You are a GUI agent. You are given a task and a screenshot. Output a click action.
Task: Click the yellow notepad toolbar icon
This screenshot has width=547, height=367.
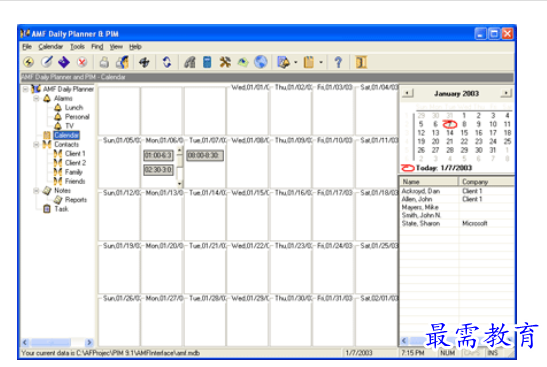[309, 62]
